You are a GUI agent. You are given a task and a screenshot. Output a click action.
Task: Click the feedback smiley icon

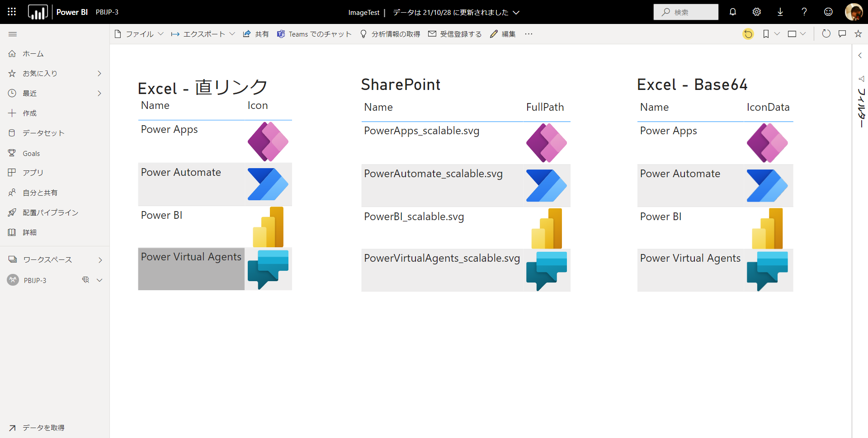click(x=828, y=12)
